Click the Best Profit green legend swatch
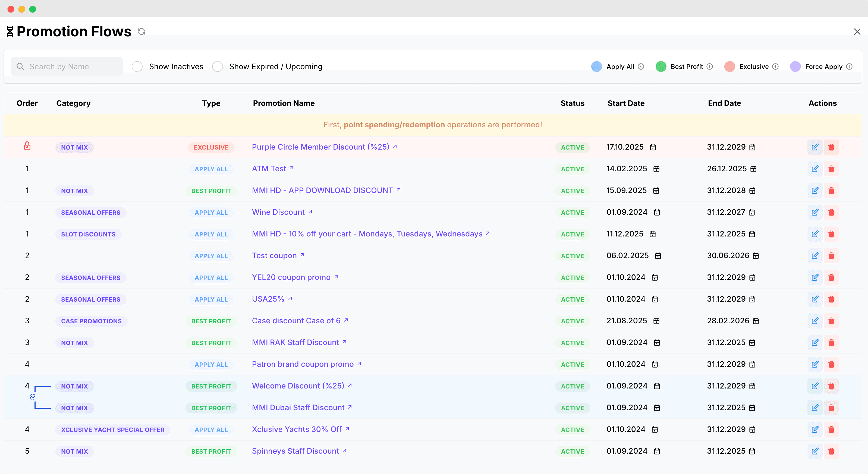Screen dimensions: 868x474 (661, 66)
